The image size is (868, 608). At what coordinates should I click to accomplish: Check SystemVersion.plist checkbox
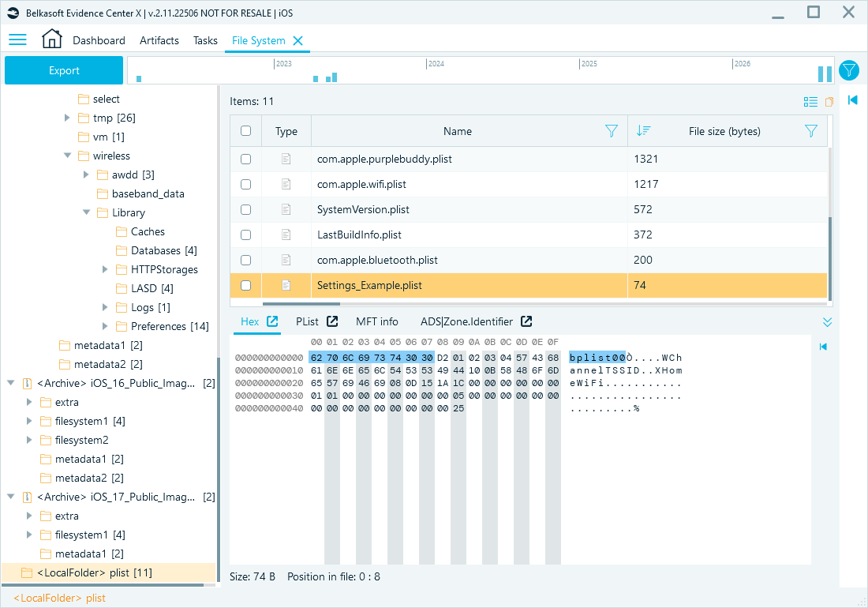coord(245,210)
